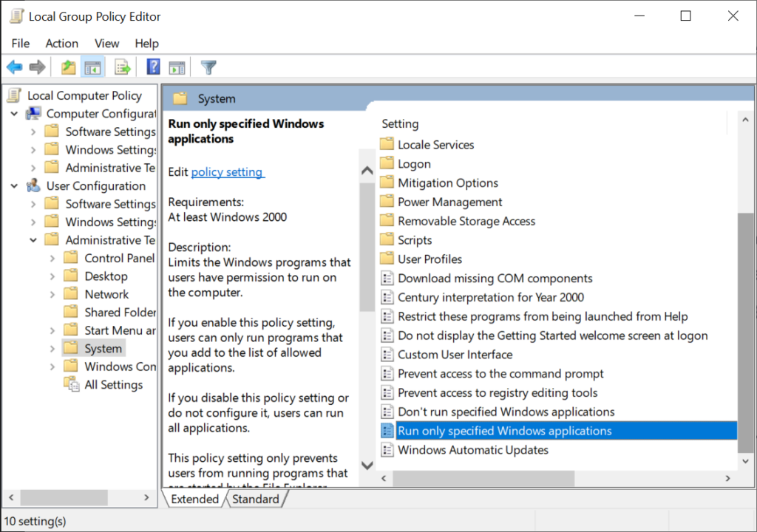Switch to the Standard tab

coord(255,499)
